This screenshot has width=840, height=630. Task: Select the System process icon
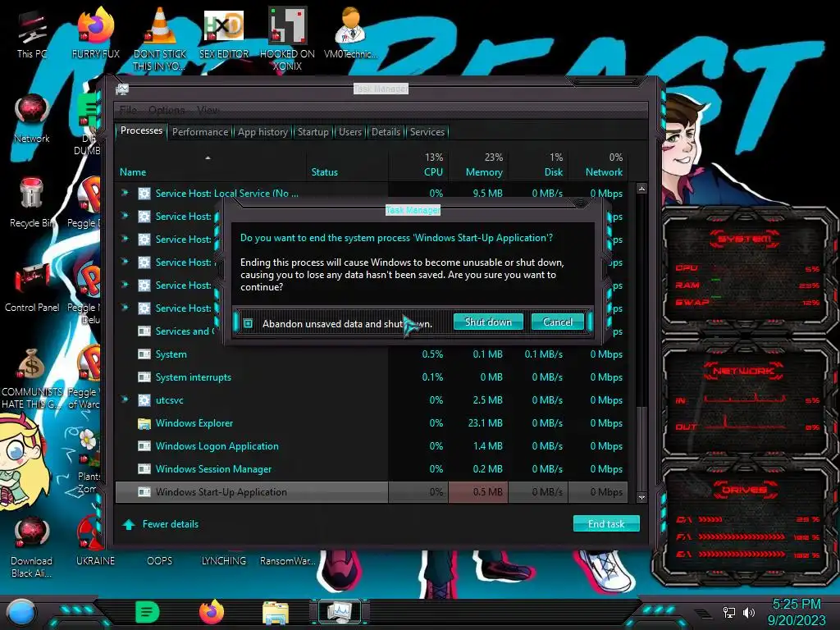144,354
